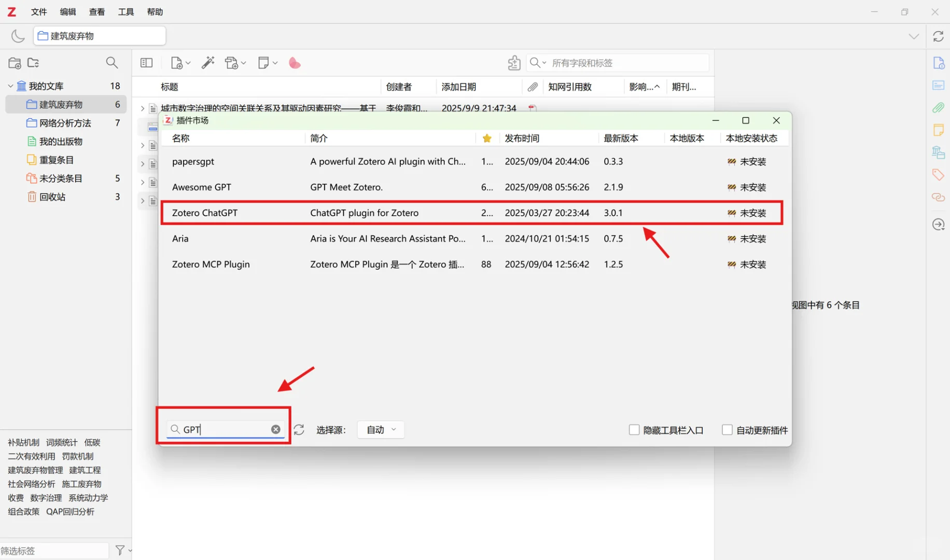Sort plugins by 最新版本 column

(x=621, y=138)
